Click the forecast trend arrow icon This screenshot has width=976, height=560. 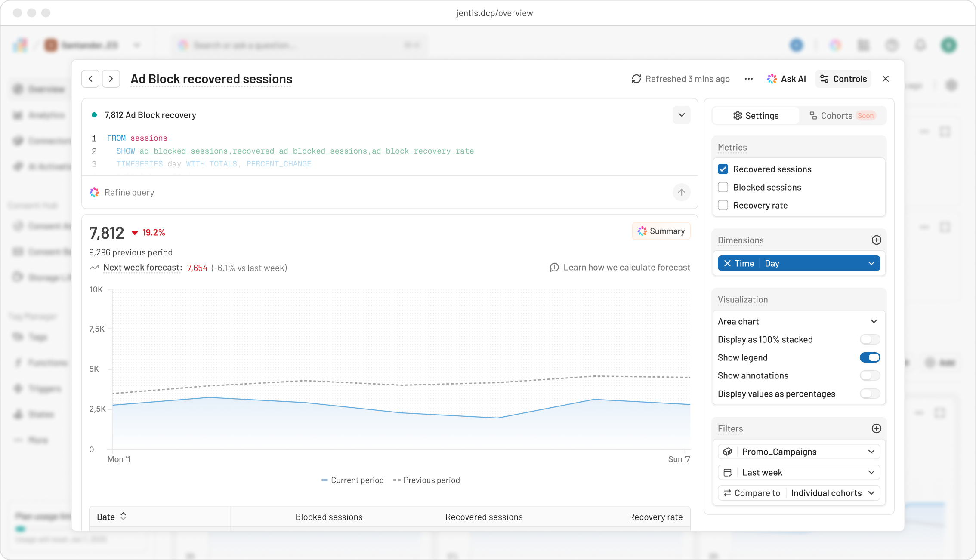(94, 268)
